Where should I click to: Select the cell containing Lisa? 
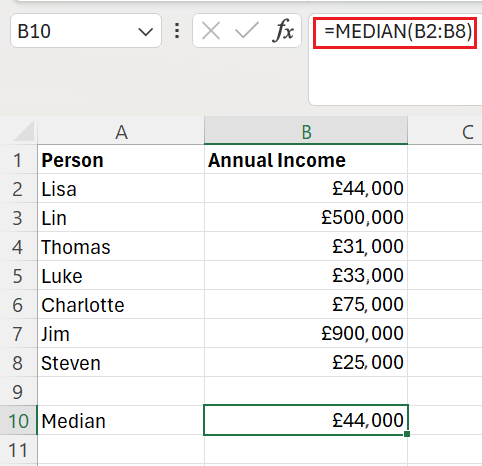[x=121, y=189]
